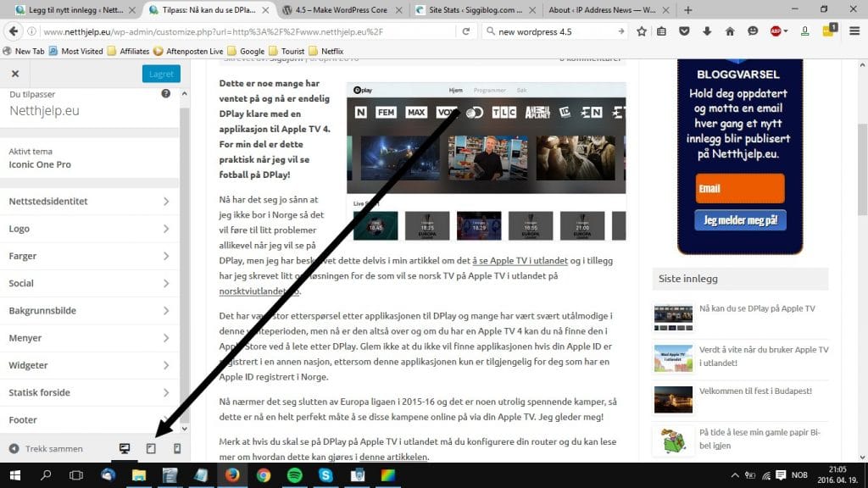Screen dimensions: 868x488
Task: Switch preview to mobile device mode
Action: pyautogui.click(x=177, y=449)
